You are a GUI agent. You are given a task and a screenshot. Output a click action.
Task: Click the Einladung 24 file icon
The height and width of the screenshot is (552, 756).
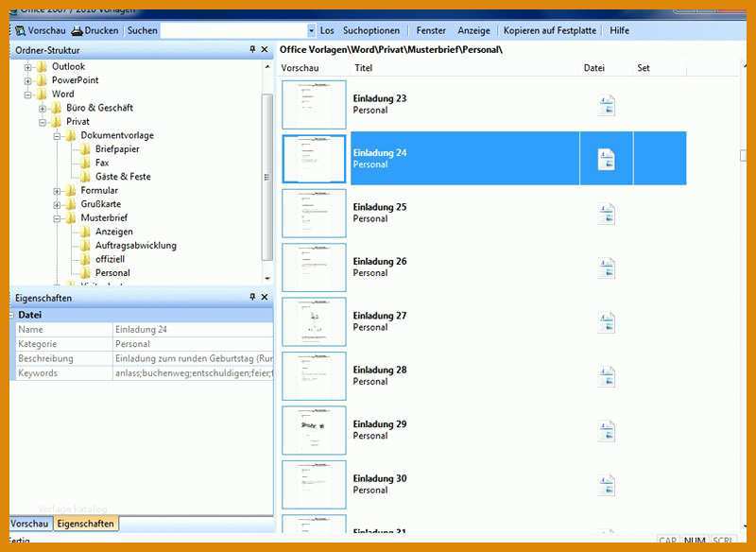(607, 159)
